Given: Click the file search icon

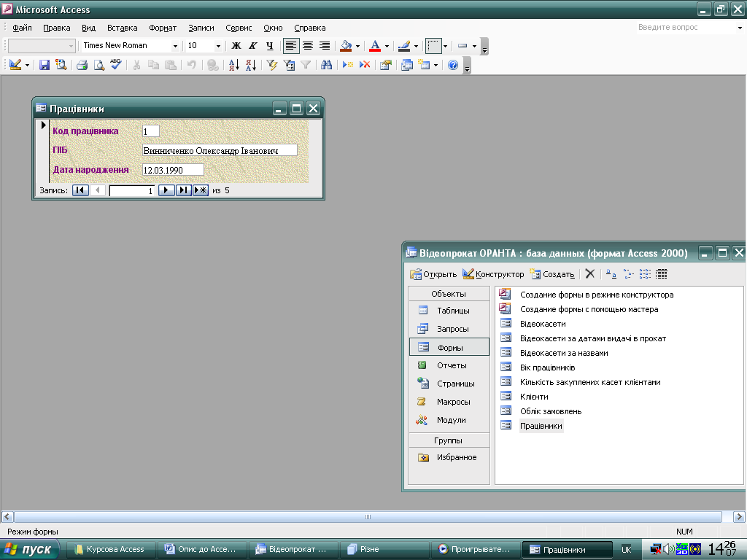Looking at the screenshot, I should 61,65.
